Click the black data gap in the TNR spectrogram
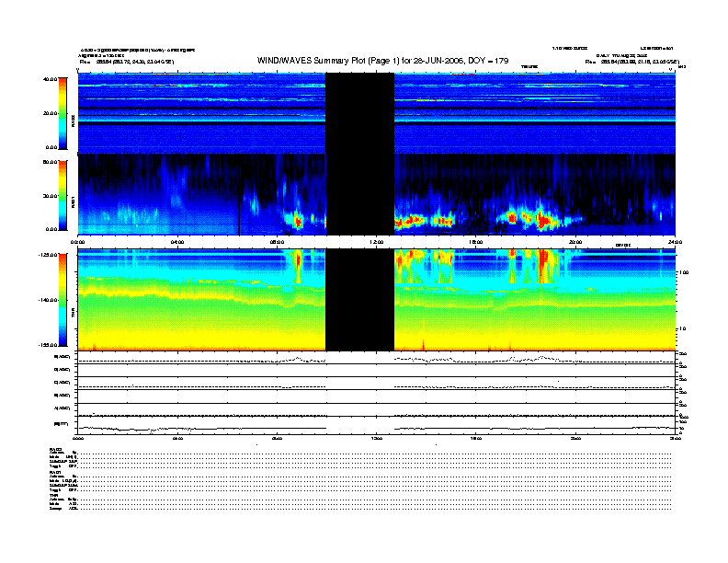The height and width of the screenshot is (563, 728). coord(359,300)
